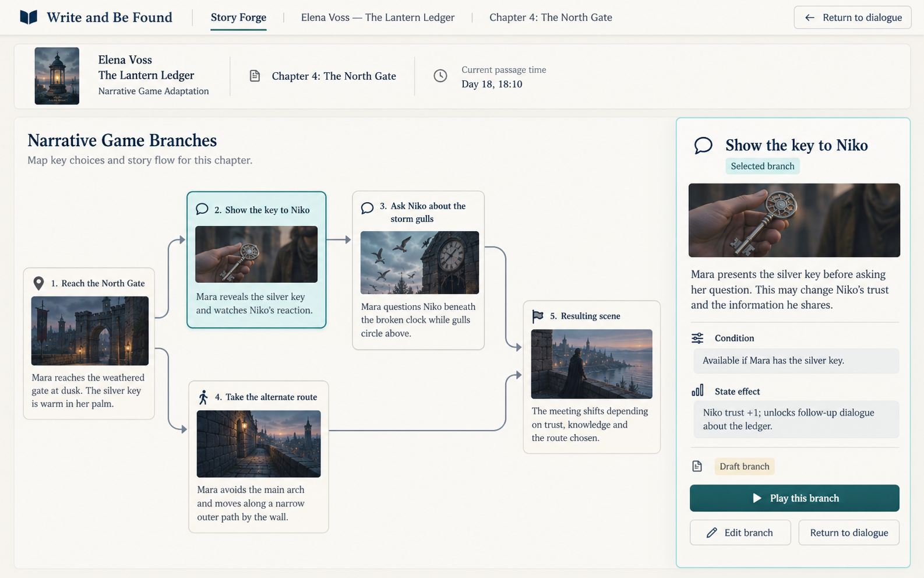Play this branch
Screen dimensions: 924x578
(795, 498)
